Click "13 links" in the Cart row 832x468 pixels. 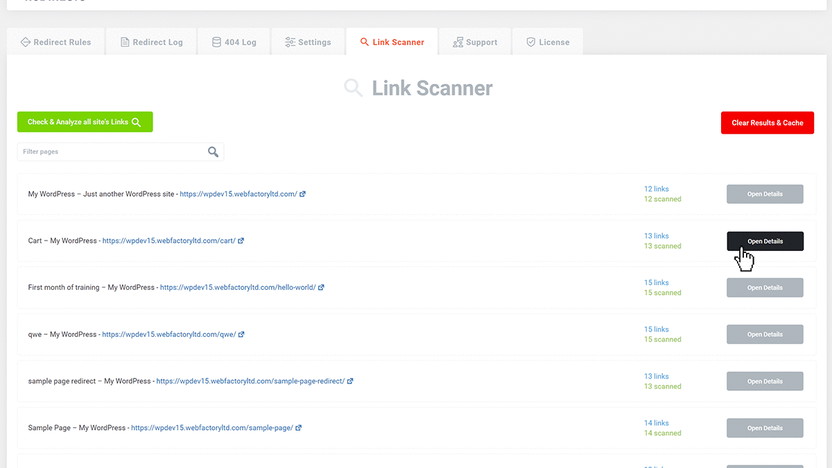(656, 236)
